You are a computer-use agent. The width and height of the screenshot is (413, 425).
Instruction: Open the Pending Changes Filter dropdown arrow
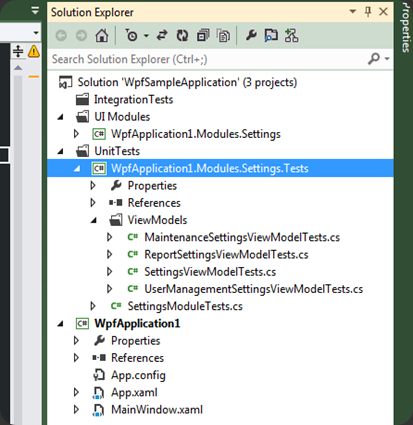click(146, 35)
